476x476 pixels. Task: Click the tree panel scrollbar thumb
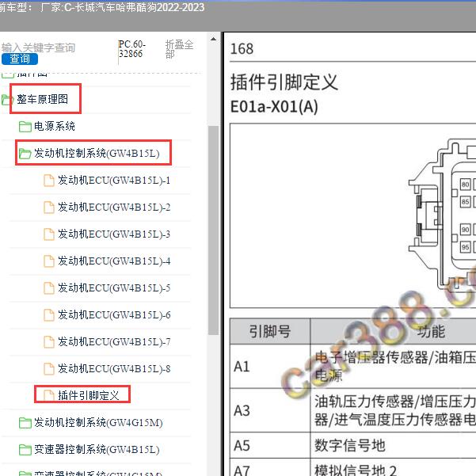(x=213, y=230)
